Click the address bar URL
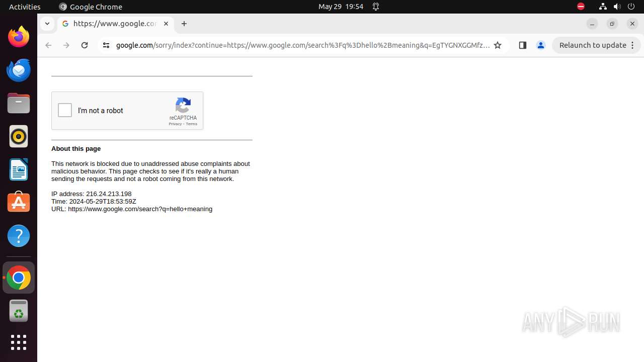644x362 pixels. point(302,45)
